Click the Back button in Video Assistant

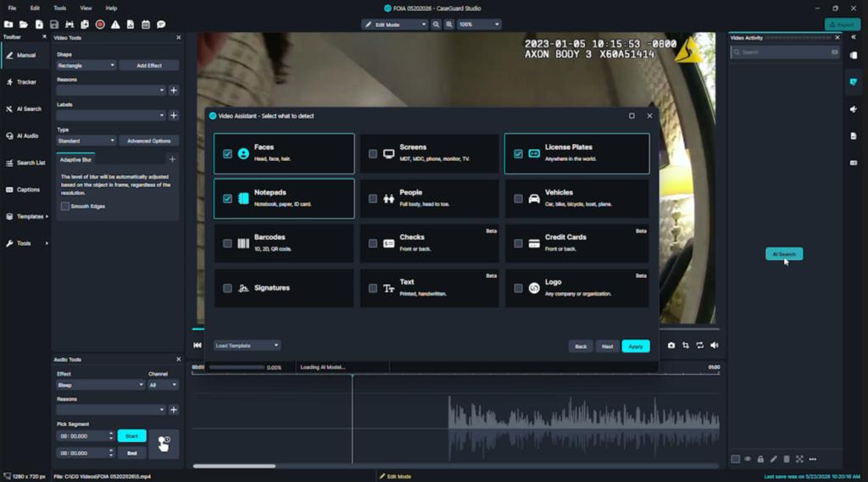pyautogui.click(x=581, y=346)
